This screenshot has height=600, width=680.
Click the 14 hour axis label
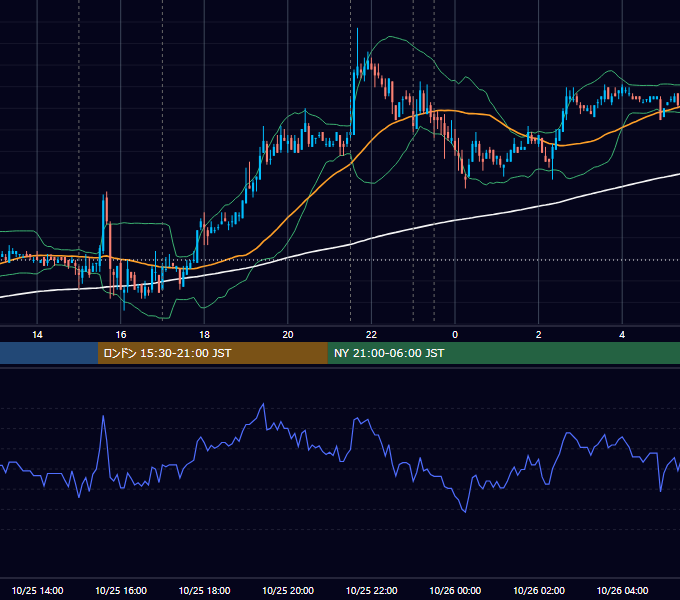pyautogui.click(x=37, y=335)
